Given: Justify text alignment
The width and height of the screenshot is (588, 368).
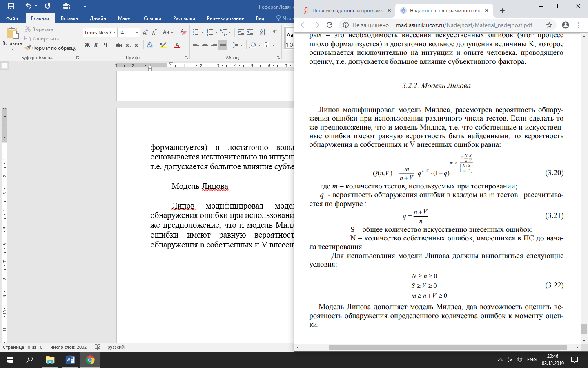Looking at the screenshot, I should (223, 45).
